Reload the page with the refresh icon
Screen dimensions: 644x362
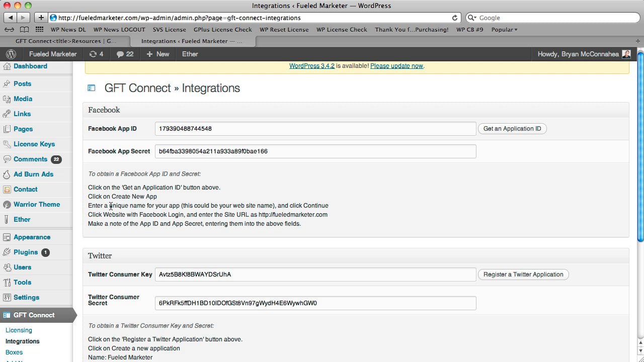pyautogui.click(x=455, y=18)
